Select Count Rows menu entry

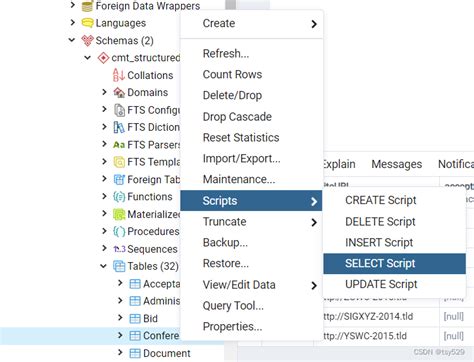pyautogui.click(x=251, y=74)
